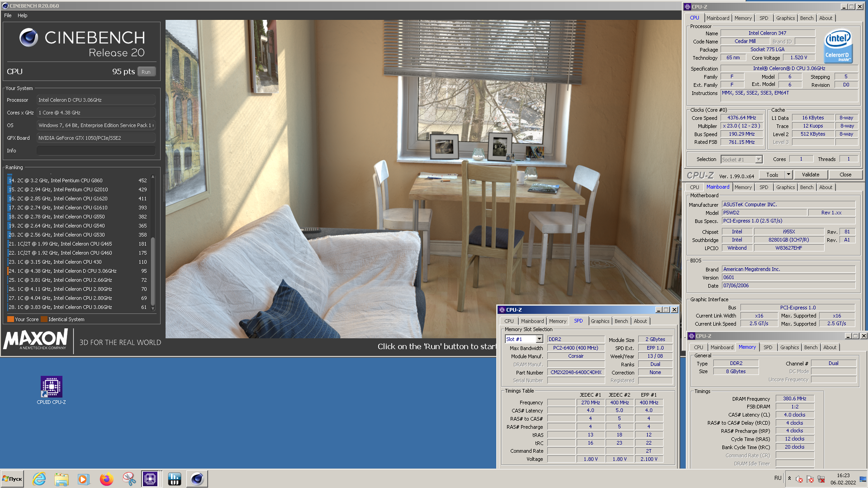Open the CPUID CPU-Z desktop shortcut
The width and height of the screenshot is (868, 488).
click(x=51, y=390)
